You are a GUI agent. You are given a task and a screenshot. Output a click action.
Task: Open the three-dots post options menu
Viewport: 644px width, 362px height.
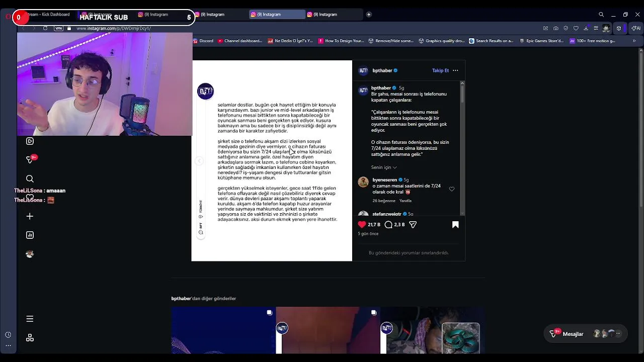pyautogui.click(x=455, y=70)
